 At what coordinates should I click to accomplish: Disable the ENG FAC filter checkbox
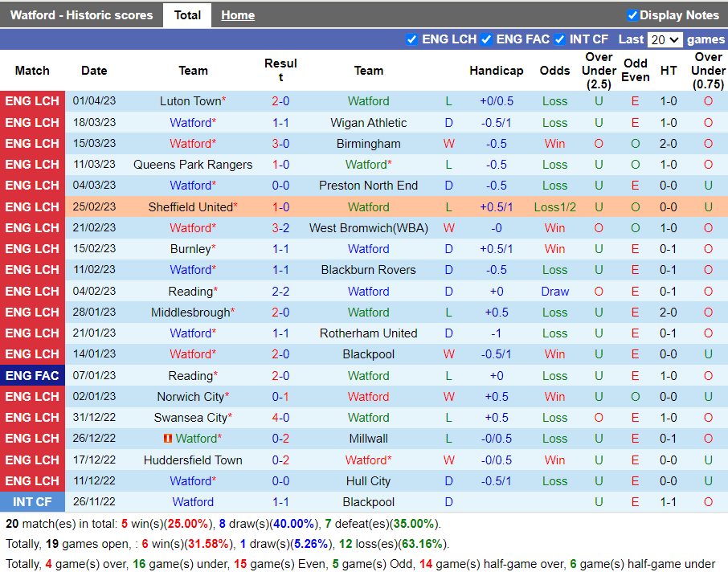[487, 39]
